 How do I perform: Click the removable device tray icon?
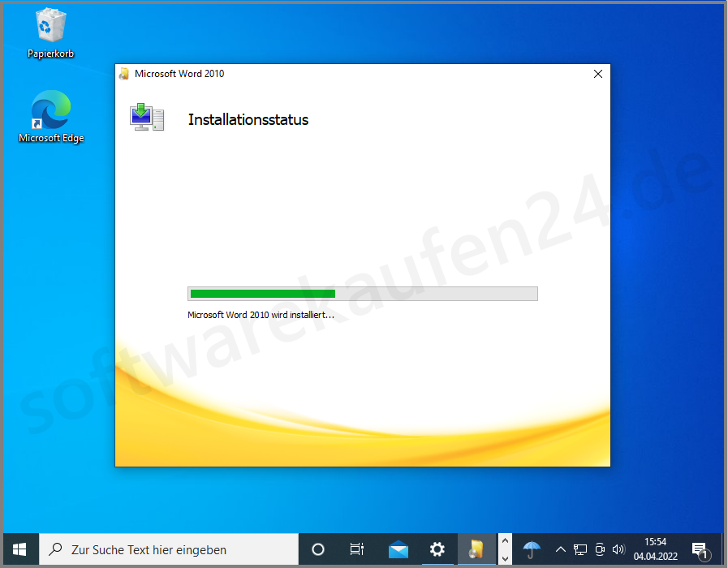coord(600,550)
